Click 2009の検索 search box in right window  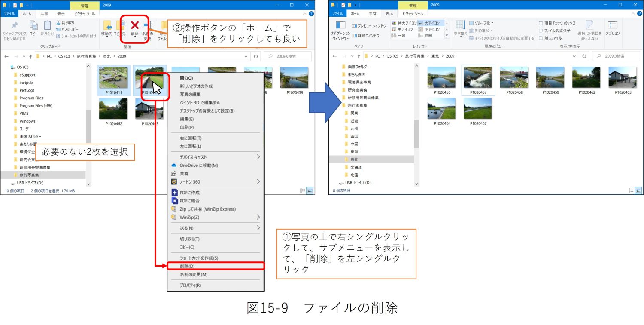pyautogui.click(x=616, y=56)
